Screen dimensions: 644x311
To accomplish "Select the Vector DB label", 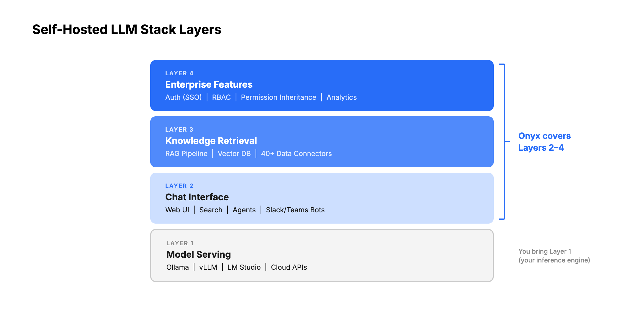I will tap(234, 153).
